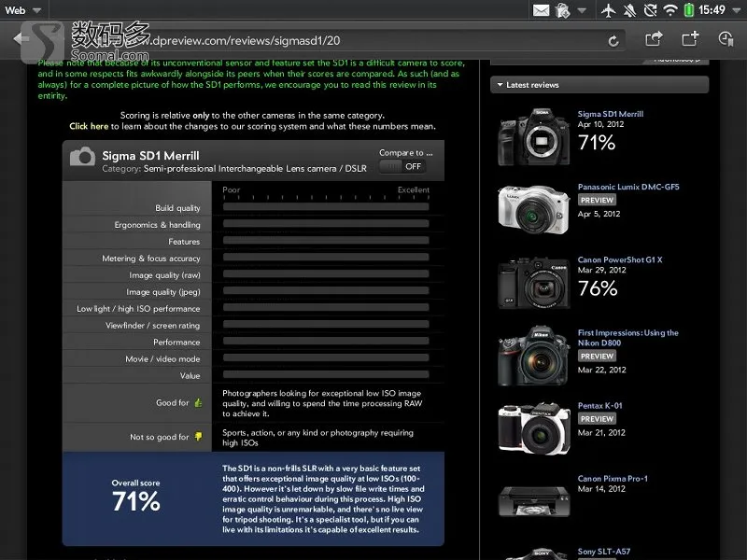Click the Image quality (raw) score bar
The image size is (747, 560).
coord(326,273)
